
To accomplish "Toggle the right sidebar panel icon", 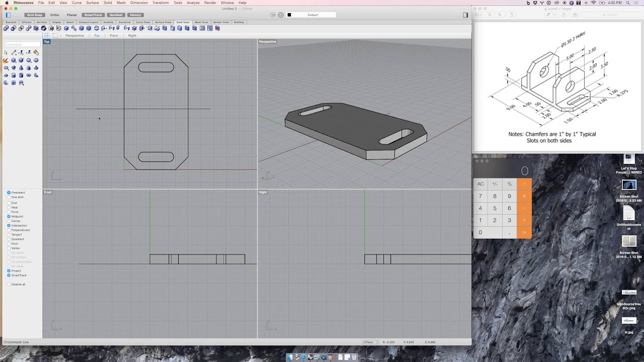I will [x=465, y=15].
